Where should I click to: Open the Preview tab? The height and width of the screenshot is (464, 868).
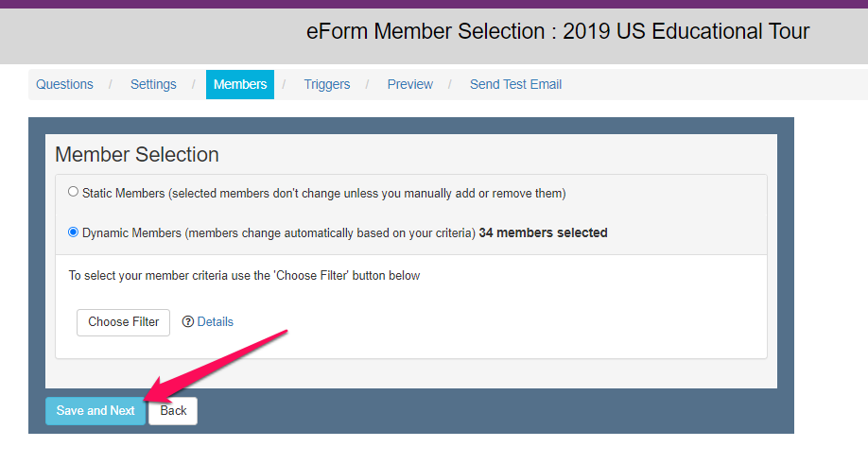(x=409, y=84)
